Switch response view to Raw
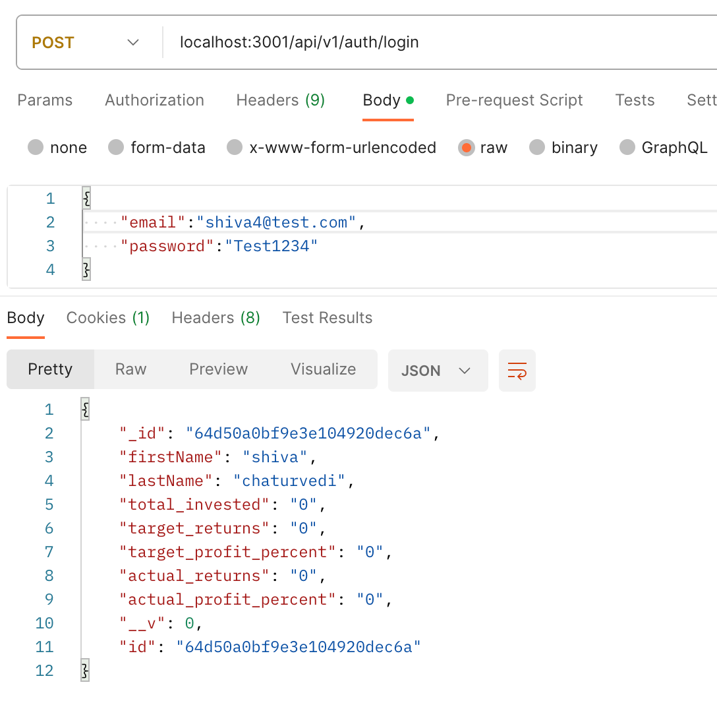 [x=131, y=369]
